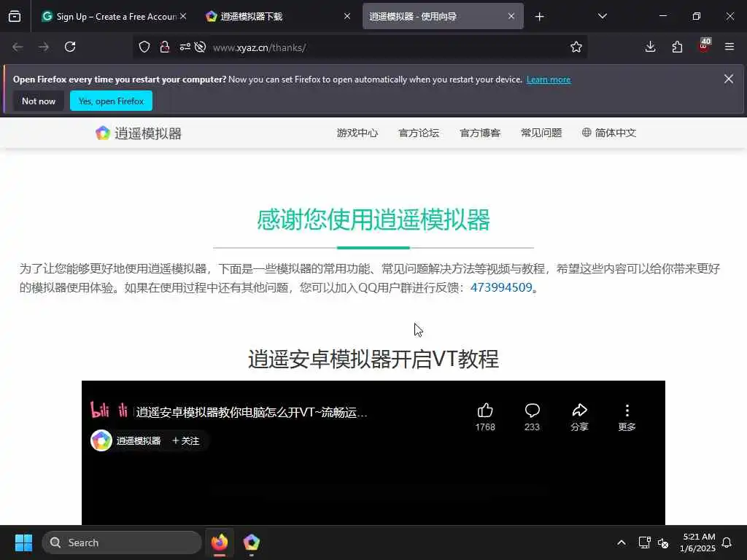Open the extensions puzzle icon
Screen dimensions: 747x560
point(677,47)
